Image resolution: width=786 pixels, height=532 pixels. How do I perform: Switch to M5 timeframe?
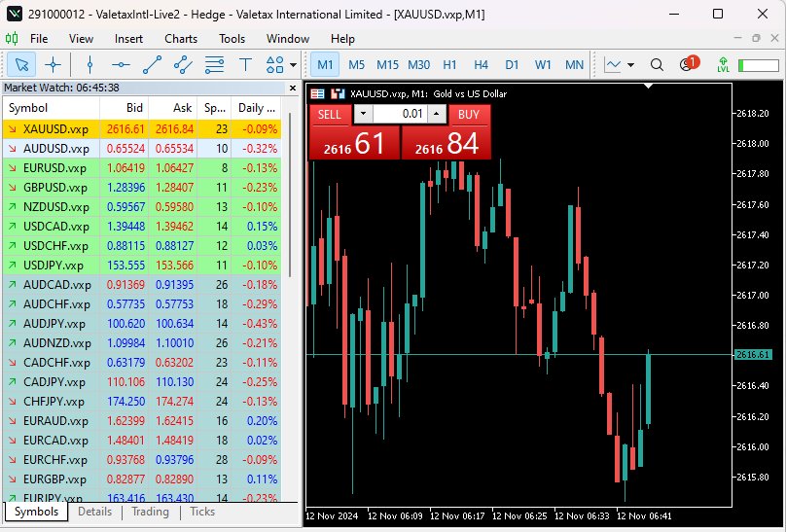click(356, 64)
